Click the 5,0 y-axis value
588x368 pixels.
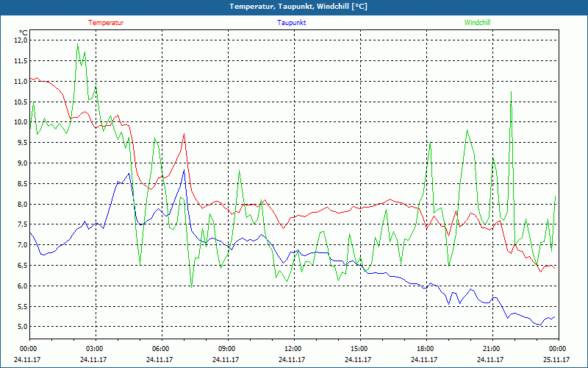click(x=22, y=327)
